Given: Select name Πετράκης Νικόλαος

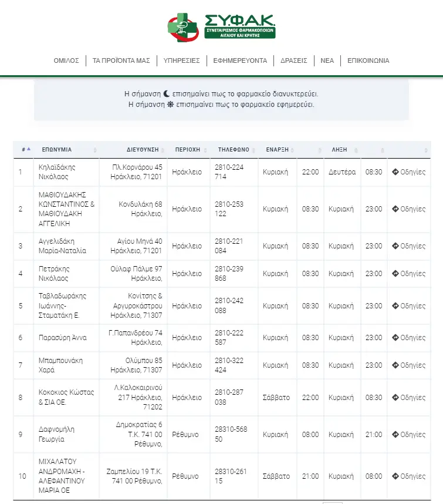Looking at the screenshot, I should (x=53, y=274).
